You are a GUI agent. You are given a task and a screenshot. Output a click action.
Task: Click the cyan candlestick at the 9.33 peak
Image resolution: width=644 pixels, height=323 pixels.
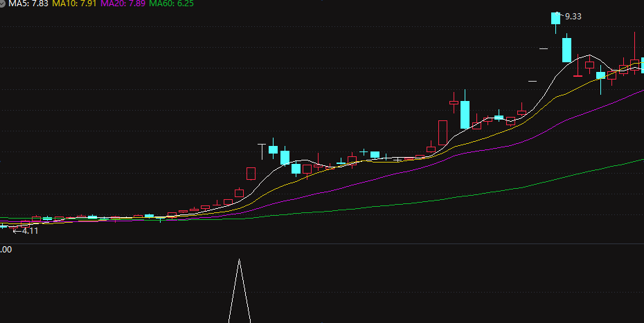(555, 19)
